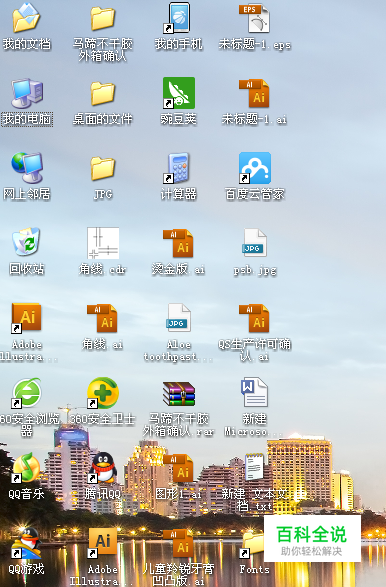This screenshot has width=386, height=587.
Task: Open 百度云管家 shortcut
Action: tap(255, 168)
